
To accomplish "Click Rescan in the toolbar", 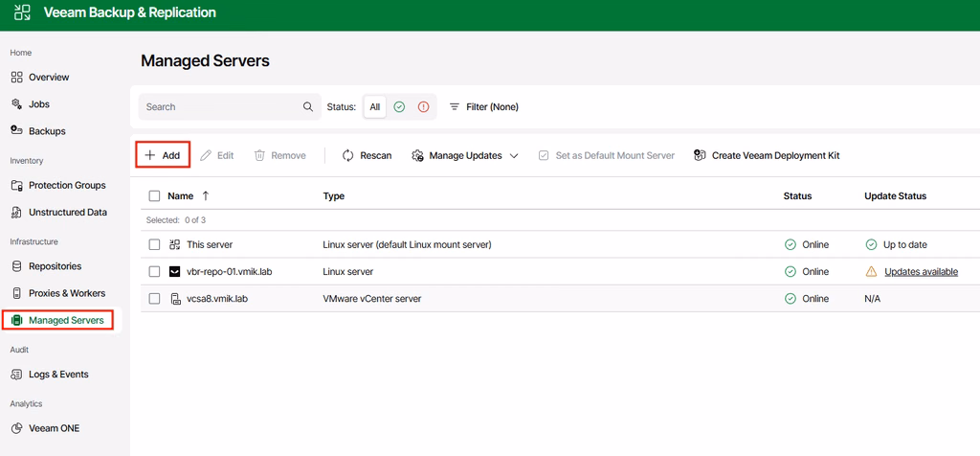I will pyautogui.click(x=367, y=156).
